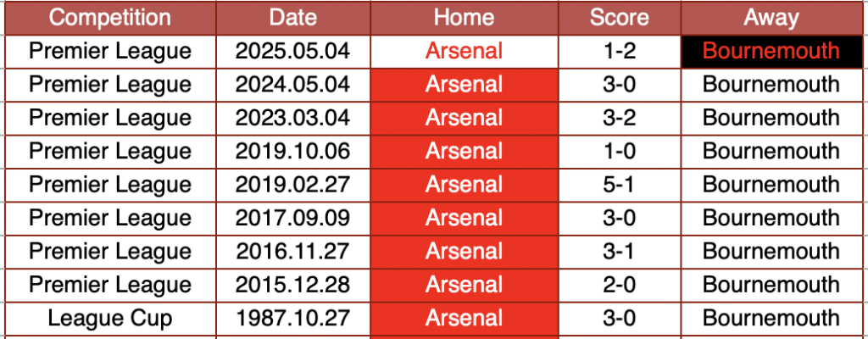Viewport: 868px width, 339px height.
Task: Select the Score header cell
Action: (619, 17)
